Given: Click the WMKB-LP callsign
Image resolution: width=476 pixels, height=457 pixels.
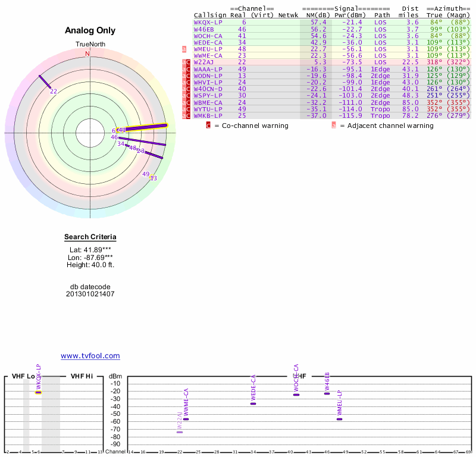Looking at the screenshot, I should click(208, 115).
